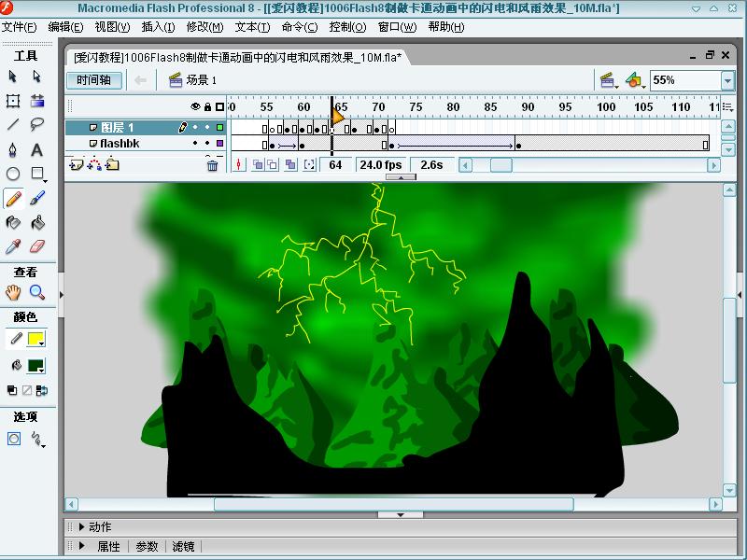The height and width of the screenshot is (560, 747).
Task: Select the Eyedropper tool
Action: click(x=13, y=246)
